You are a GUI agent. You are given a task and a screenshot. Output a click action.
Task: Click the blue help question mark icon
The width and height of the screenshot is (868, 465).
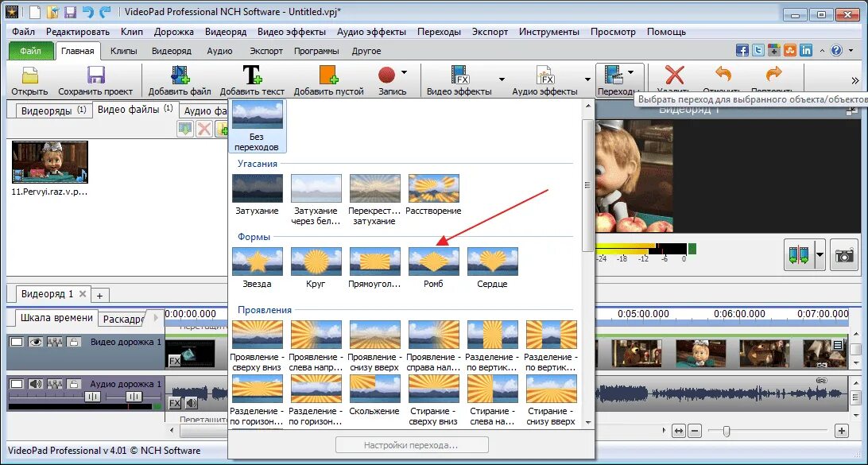[x=836, y=50]
